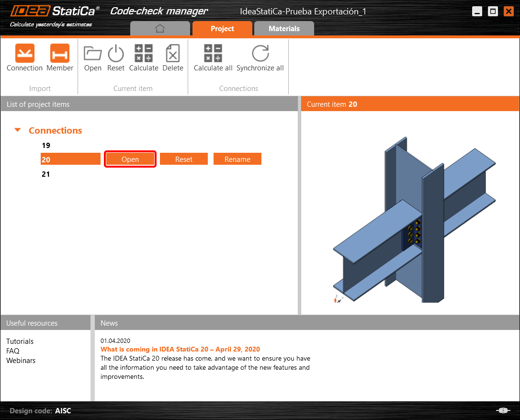Image resolution: width=520 pixels, height=420 pixels.
Task: Click the Import Member icon
Action: click(60, 53)
